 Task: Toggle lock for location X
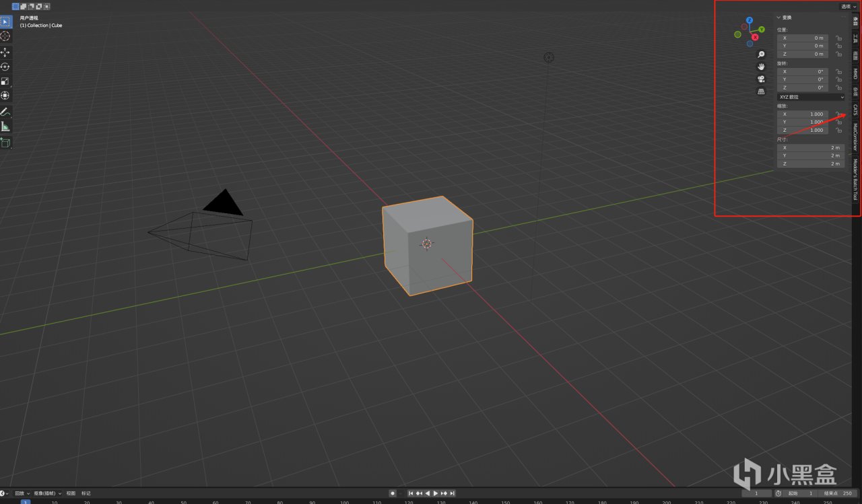(x=838, y=38)
